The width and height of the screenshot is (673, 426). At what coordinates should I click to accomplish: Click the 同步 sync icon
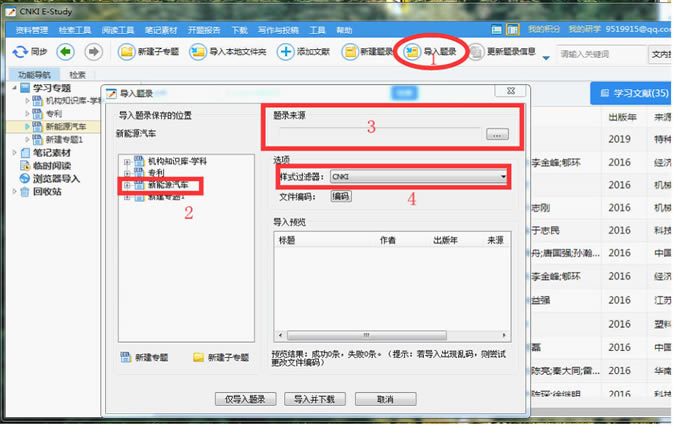pos(20,52)
